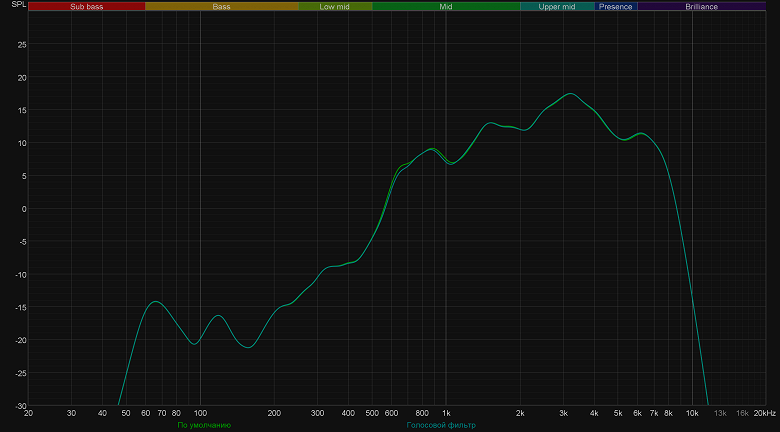Screen dimensions: 780x432
Task: Click the -30 dB level axis label
Action: tap(20, 406)
